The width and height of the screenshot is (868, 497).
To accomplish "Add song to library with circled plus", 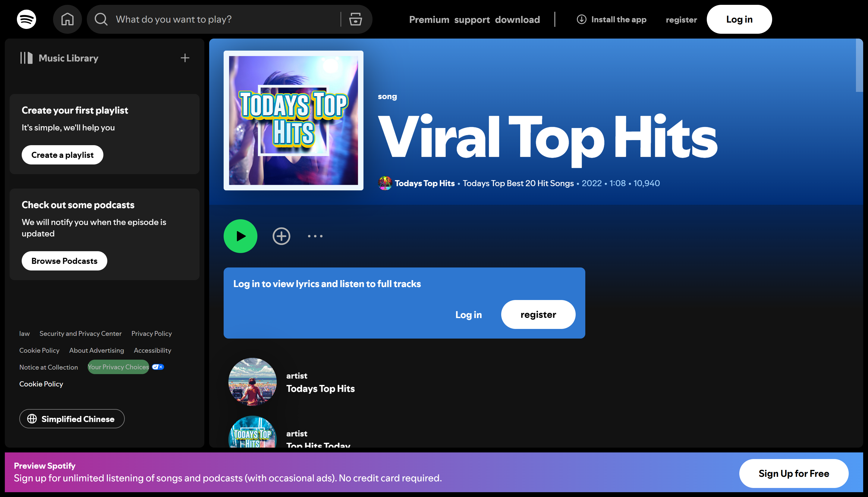I will point(281,236).
